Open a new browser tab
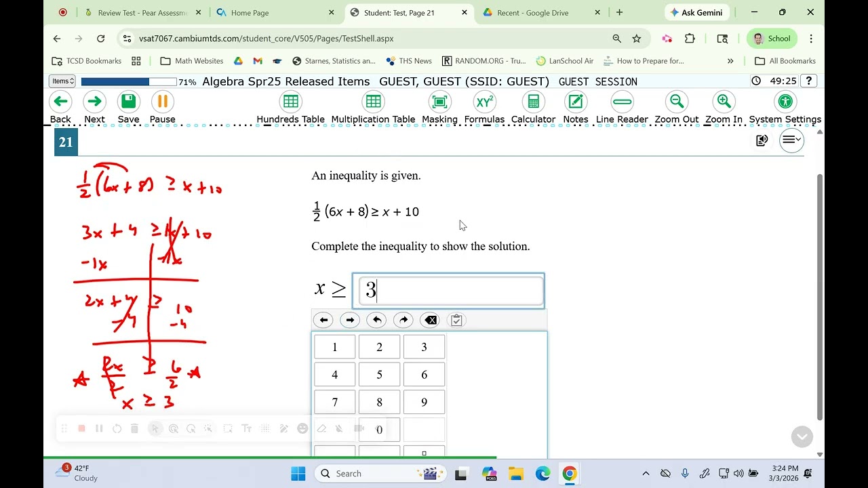Screen dimensions: 868x488 (x=619, y=12)
